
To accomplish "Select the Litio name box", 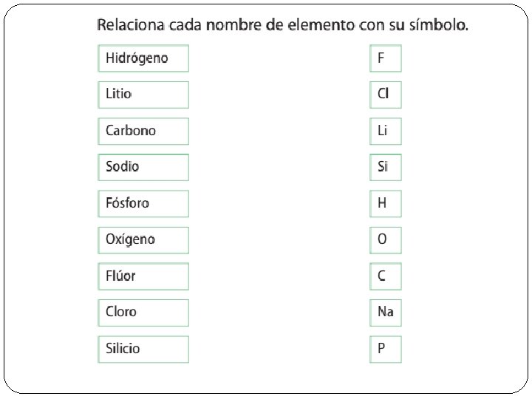I will (143, 95).
